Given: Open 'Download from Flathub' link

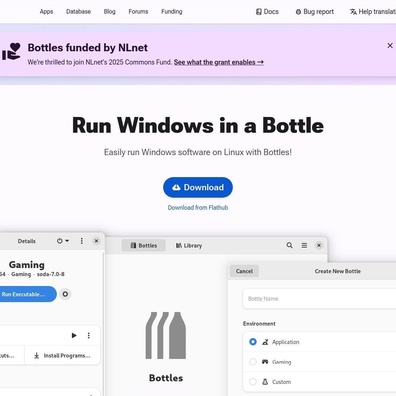Looking at the screenshot, I should coord(198,208).
